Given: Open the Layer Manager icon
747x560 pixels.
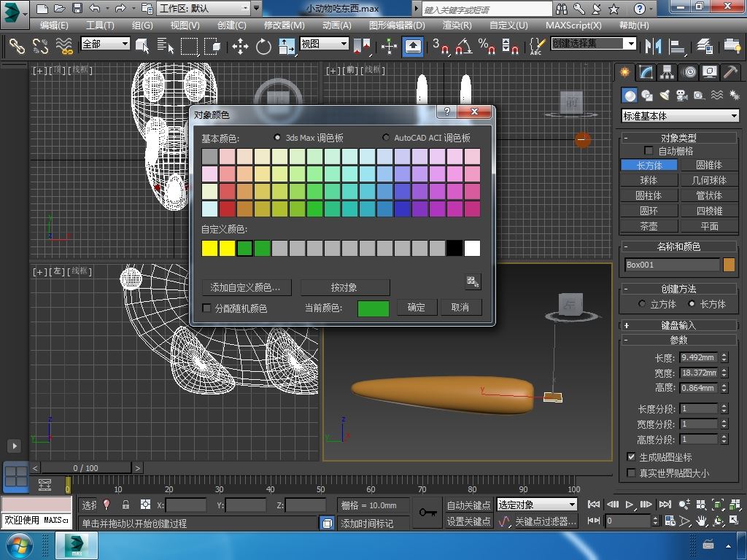Looking at the screenshot, I should click(704, 46).
